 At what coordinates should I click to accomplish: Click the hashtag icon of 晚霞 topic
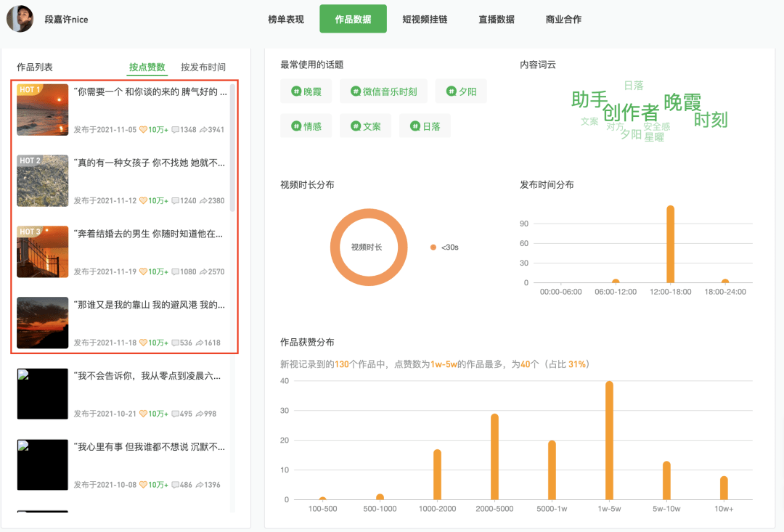point(296,91)
